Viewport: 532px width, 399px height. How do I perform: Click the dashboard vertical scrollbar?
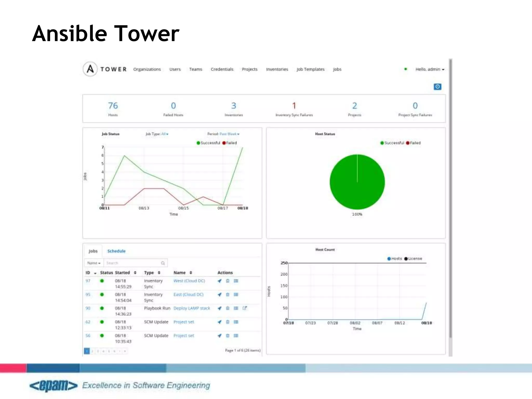point(450,199)
